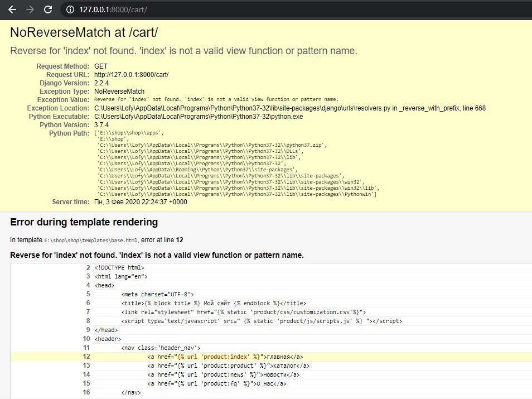Click code line 10 header tag
Screen dimensions: 532x399
point(108,339)
